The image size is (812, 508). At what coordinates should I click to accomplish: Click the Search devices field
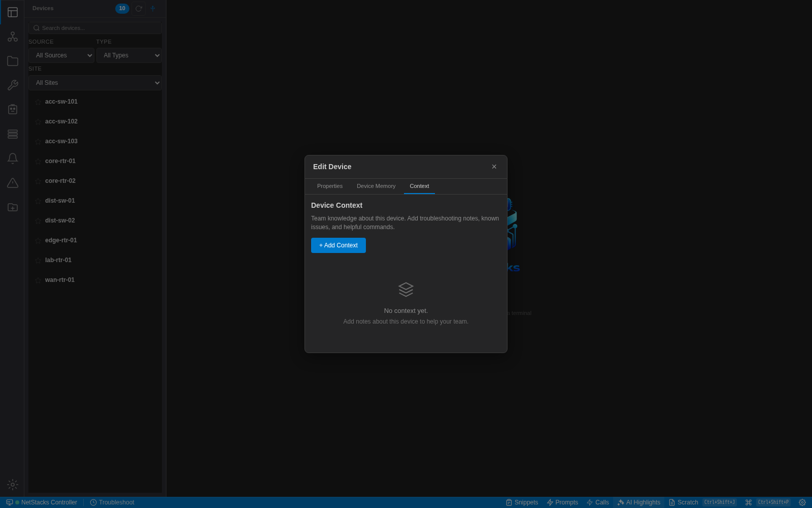[95, 28]
